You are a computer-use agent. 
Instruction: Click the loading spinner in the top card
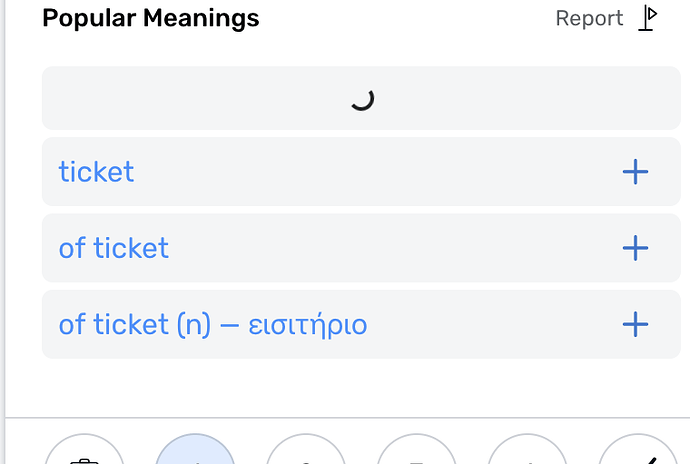363,99
